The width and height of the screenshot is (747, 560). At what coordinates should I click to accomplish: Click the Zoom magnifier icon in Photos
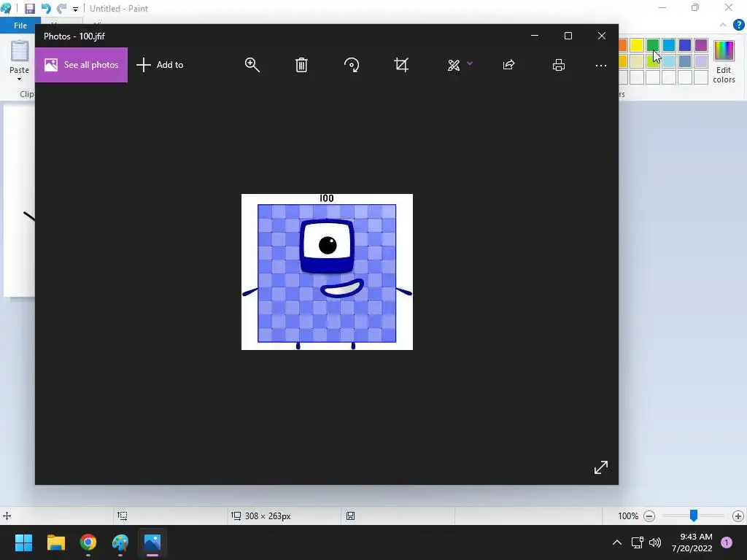252,65
